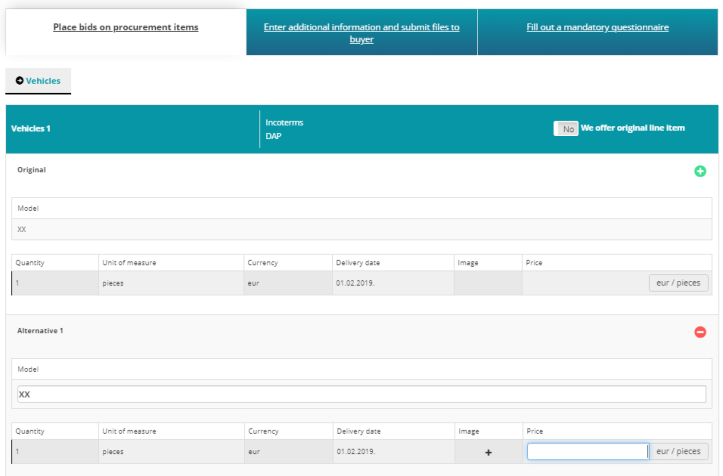Select the Vehicles category tab
The width and height of the screenshot is (723, 476).
click(38, 81)
